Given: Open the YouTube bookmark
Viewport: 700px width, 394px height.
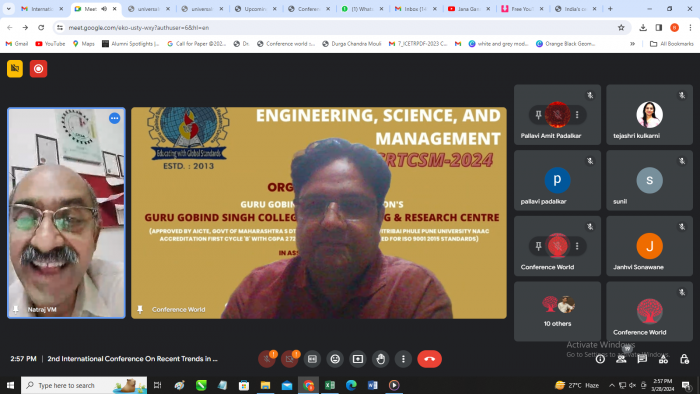Looking at the screenshot, I should click(x=50, y=44).
